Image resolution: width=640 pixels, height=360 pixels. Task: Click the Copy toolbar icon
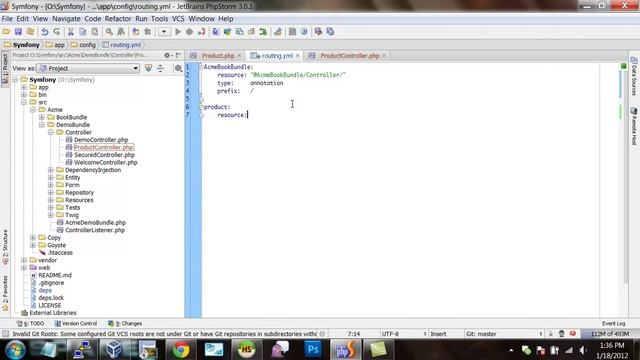82,32
